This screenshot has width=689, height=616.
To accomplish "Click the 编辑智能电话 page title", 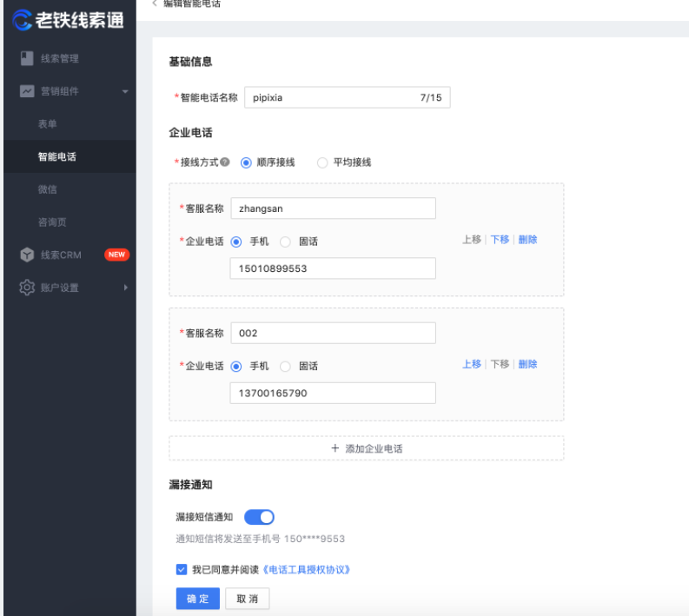I will [x=192, y=3].
